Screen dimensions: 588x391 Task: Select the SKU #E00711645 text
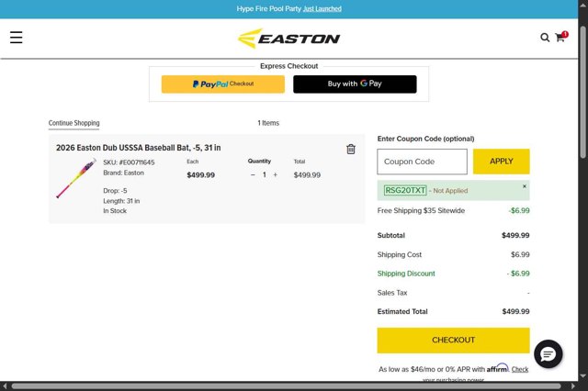(129, 162)
